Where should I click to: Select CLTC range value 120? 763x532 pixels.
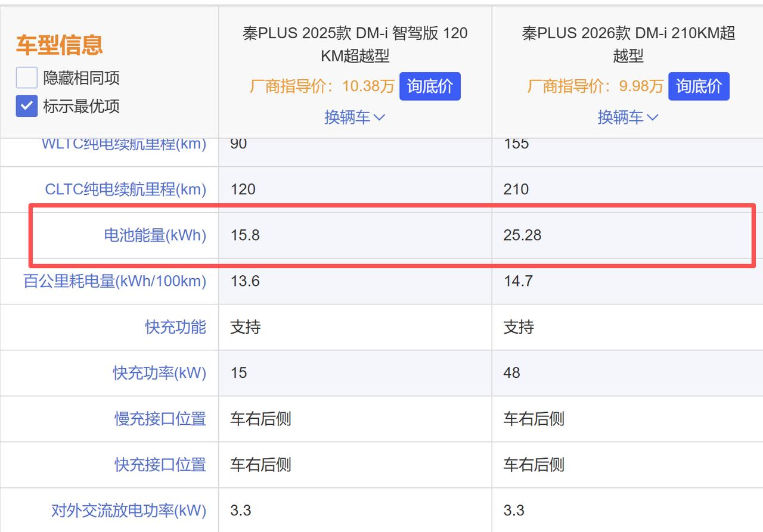(x=243, y=189)
